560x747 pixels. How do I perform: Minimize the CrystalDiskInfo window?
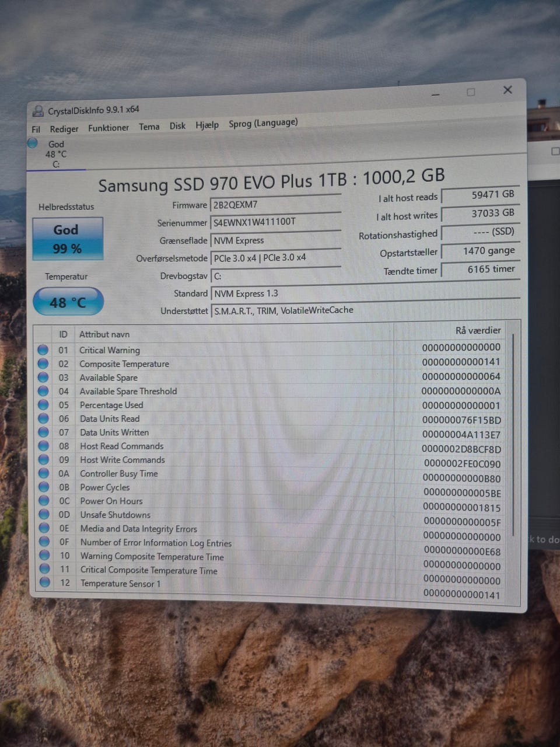(x=436, y=93)
